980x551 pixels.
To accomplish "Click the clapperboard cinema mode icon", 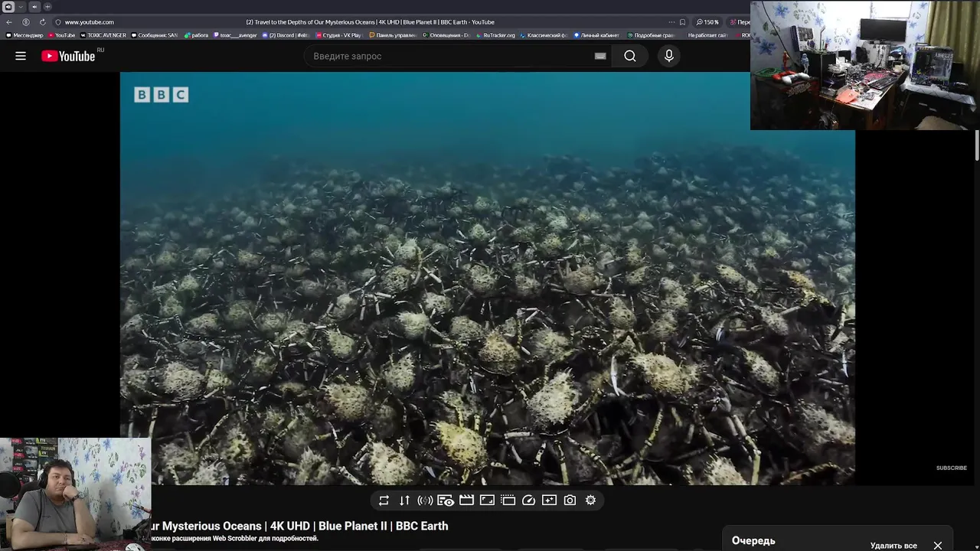I will (466, 500).
